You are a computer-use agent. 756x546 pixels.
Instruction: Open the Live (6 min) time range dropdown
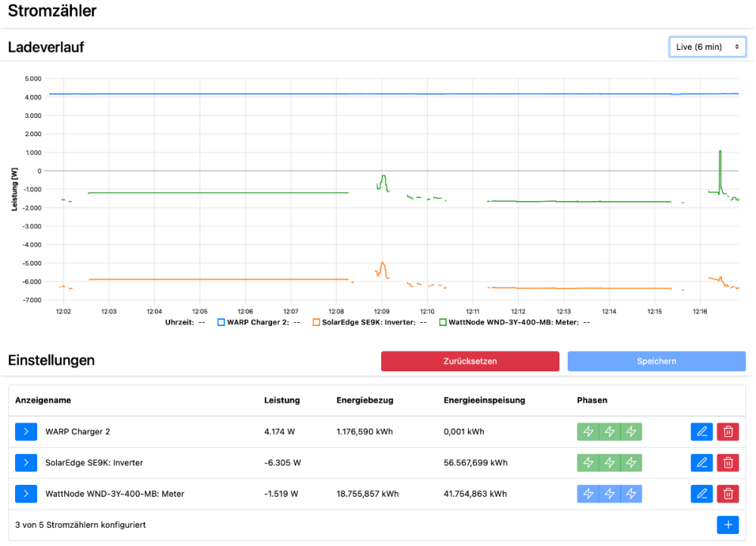click(x=708, y=47)
